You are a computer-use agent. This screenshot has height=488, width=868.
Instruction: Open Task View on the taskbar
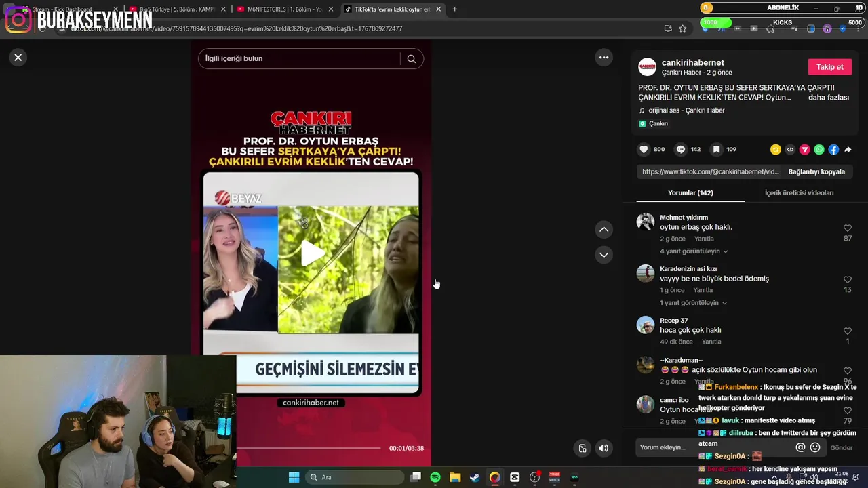(416, 477)
